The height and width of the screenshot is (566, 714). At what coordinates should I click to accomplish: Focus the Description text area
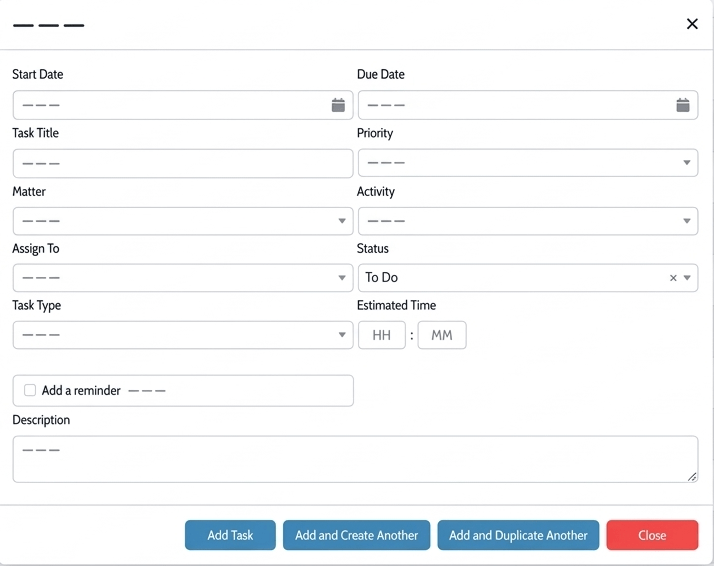point(354,459)
